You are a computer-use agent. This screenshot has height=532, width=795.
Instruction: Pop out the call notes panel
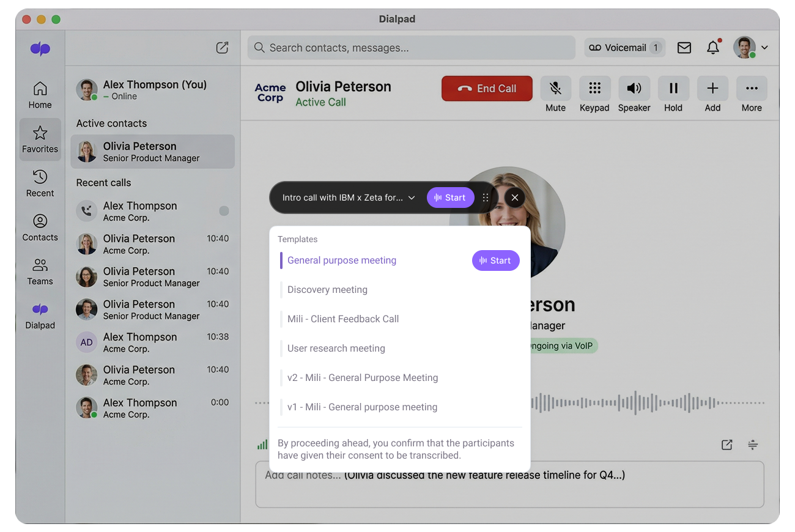pyautogui.click(x=727, y=445)
